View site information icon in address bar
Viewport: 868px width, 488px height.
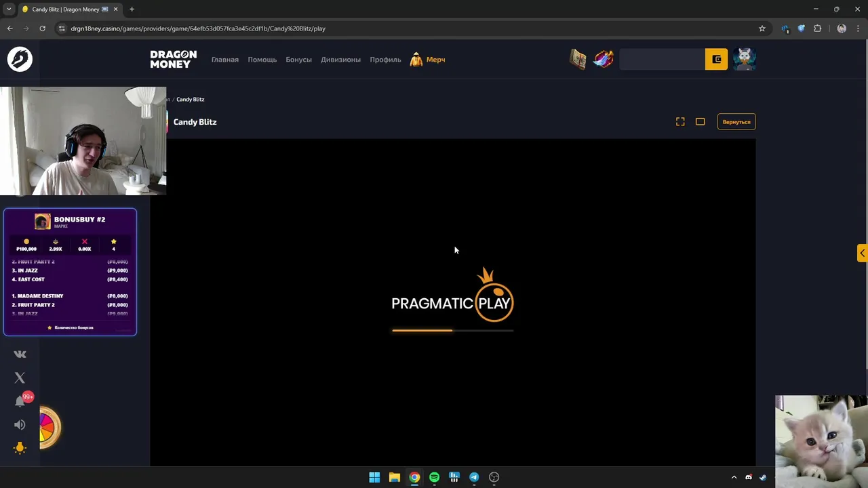62,28
